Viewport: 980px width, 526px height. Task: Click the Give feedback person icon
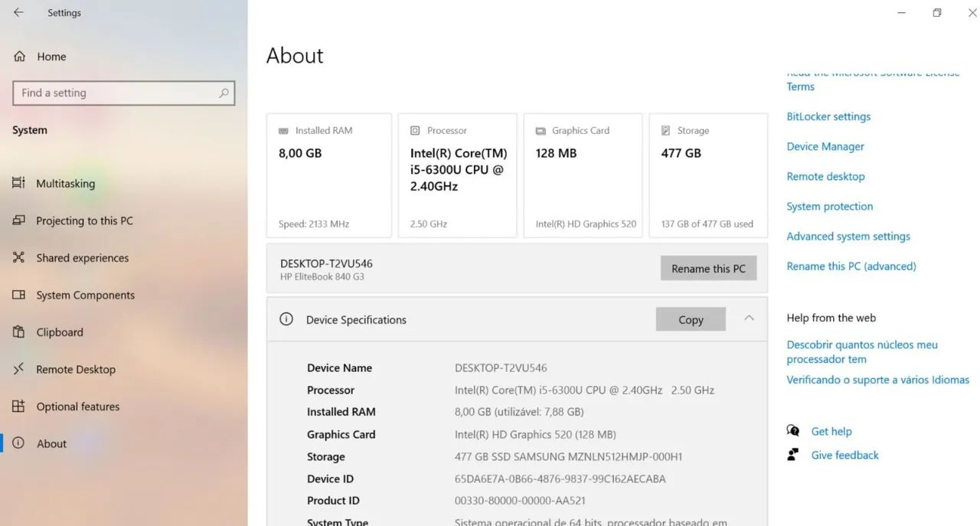click(x=793, y=455)
